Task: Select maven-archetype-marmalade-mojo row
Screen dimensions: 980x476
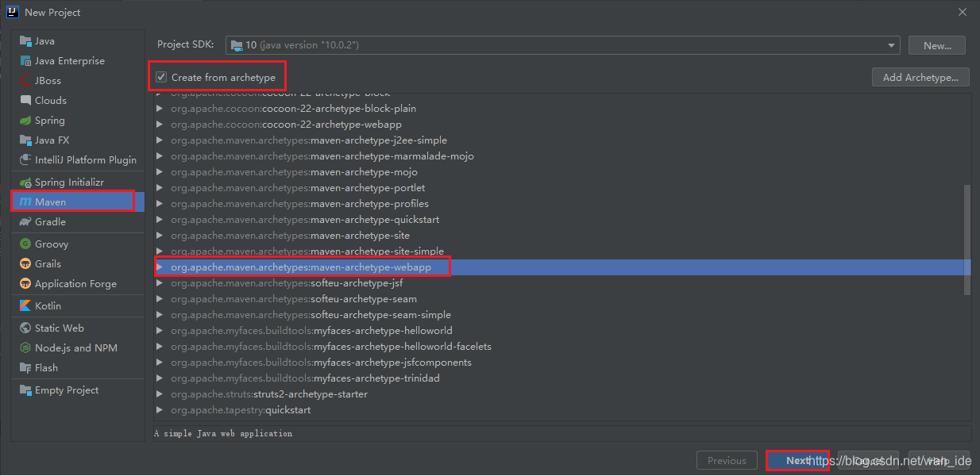Action: [562, 156]
